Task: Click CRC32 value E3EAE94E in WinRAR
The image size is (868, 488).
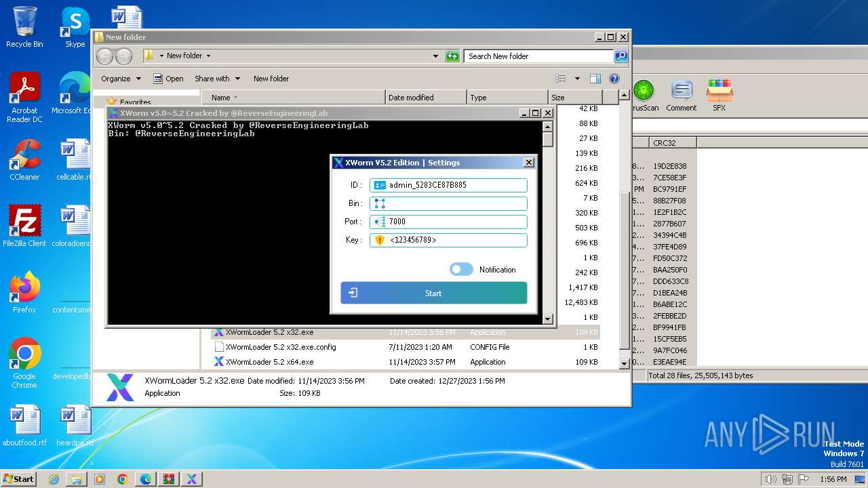Action: pos(670,362)
